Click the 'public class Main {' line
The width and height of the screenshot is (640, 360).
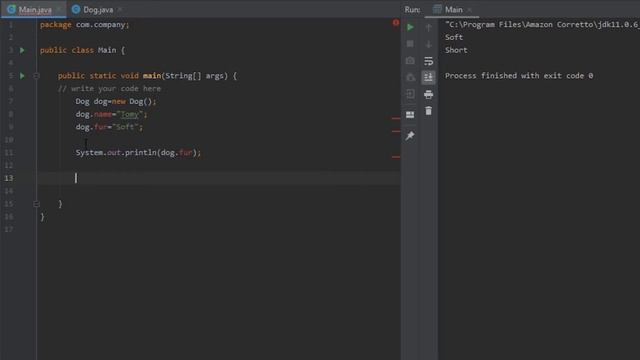point(82,50)
